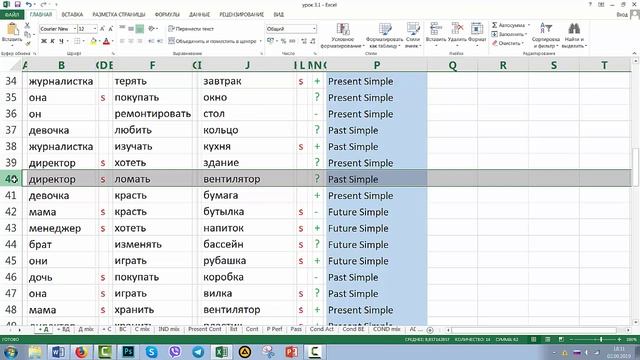Switch to Normal view in status bar
Image resolution: width=640 pixels, height=360 pixels.
point(533,340)
